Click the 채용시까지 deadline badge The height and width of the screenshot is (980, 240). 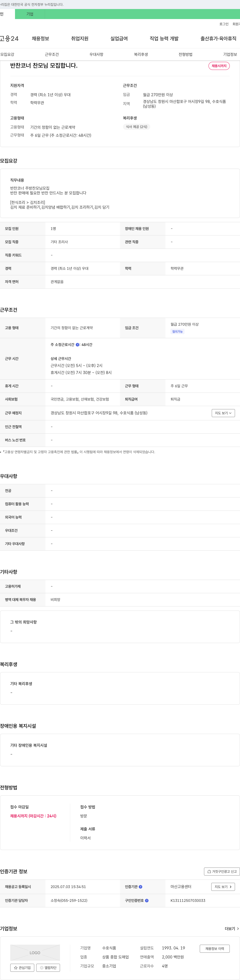coord(219,66)
